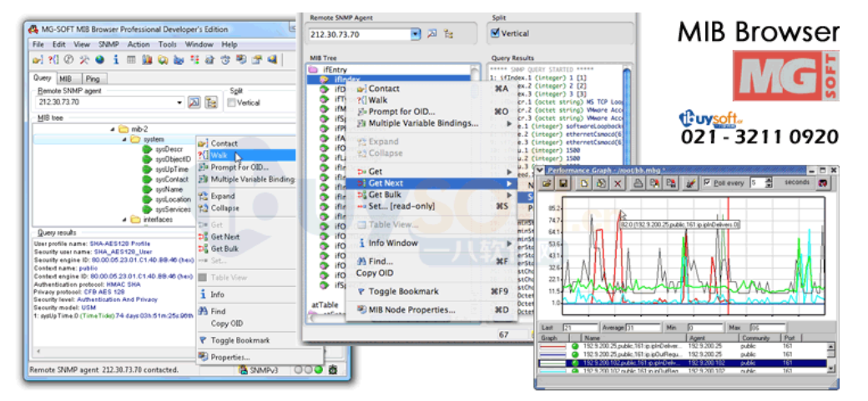Choose Walk in the Windows context menu

click(246, 155)
